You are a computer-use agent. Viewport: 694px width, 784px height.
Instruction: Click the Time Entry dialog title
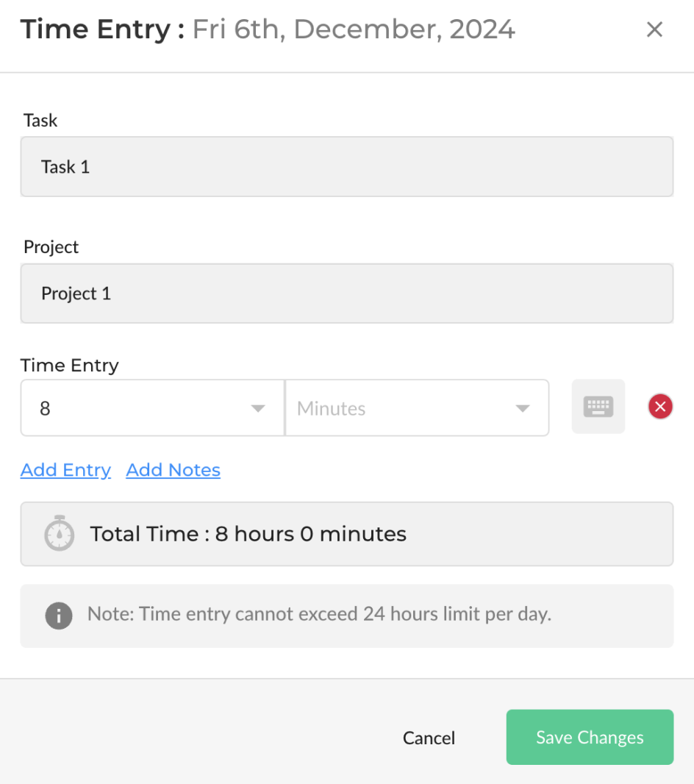(94, 29)
